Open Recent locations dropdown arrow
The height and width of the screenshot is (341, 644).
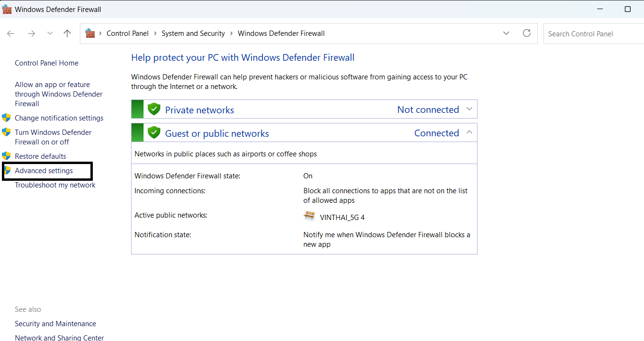point(50,33)
